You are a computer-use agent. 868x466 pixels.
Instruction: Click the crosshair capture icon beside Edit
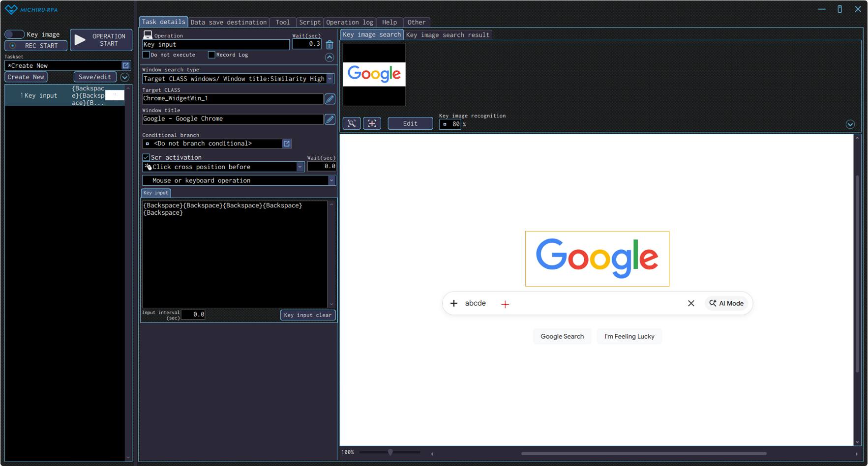(x=372, y=123)
